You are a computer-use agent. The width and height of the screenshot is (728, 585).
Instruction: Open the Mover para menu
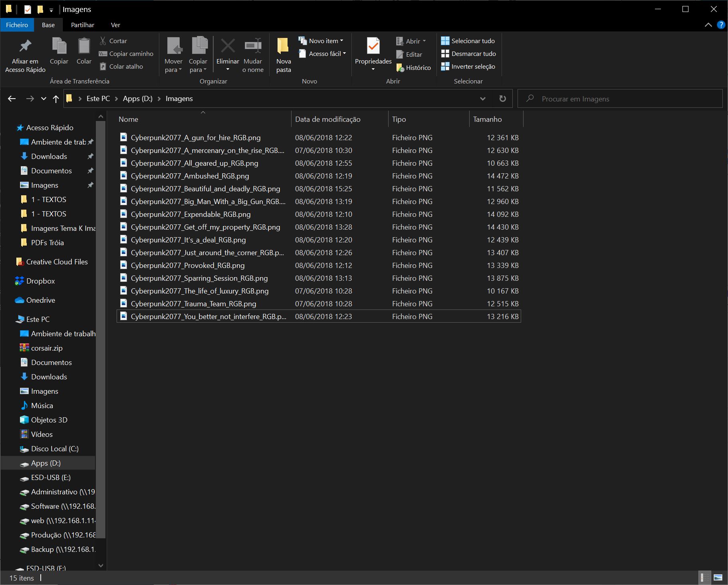(173, 56)
